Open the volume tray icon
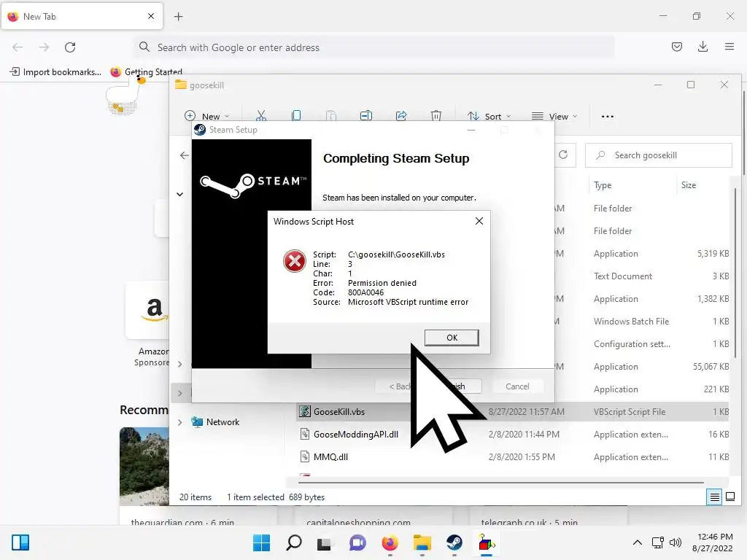The width and height of the screenshot is (747, 560). [675, 542]
